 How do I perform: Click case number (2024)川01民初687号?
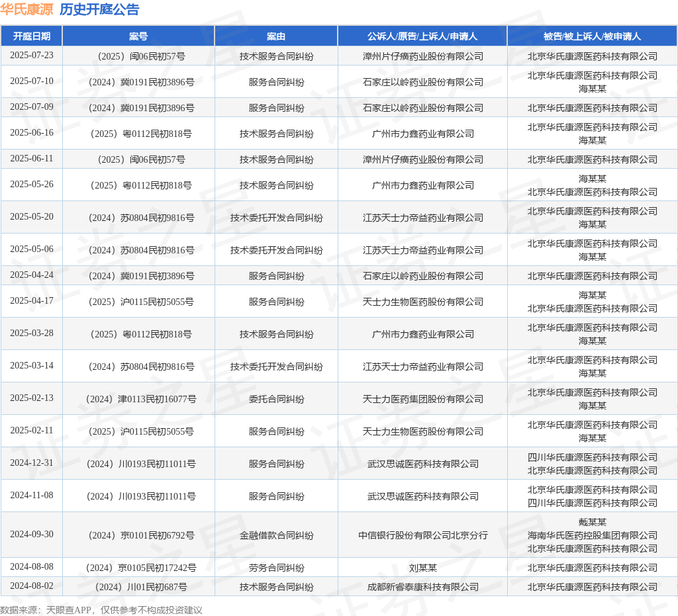point(141,587)
